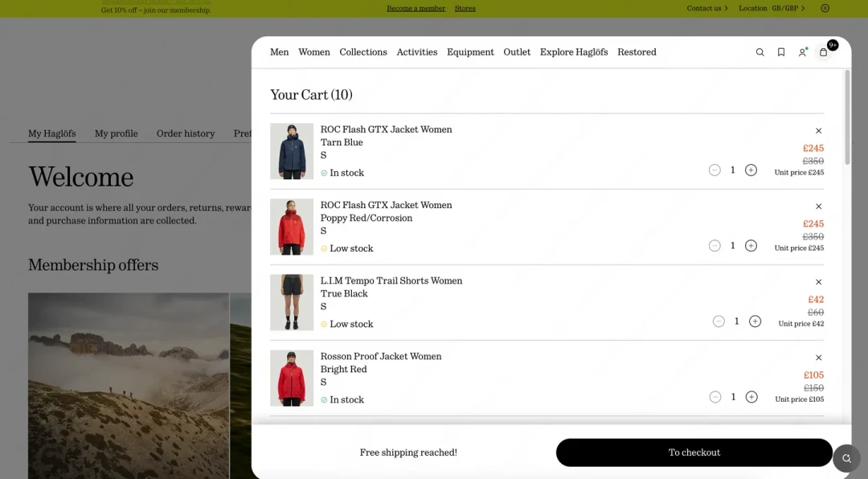This screenshot has height=479, width=868.
Task: Open Tarn Blue jacket thumbnail
Action: pyautogui.click(x=292, y=151)
